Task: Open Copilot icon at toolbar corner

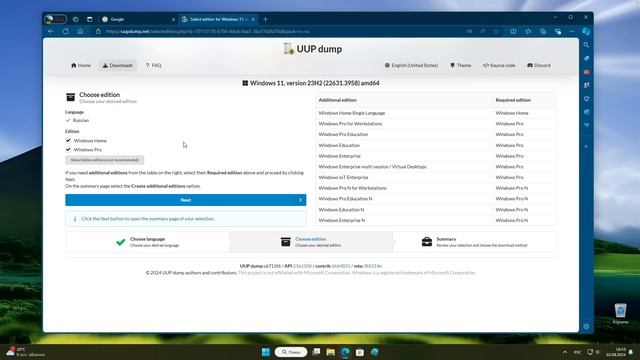Action: point(586,31)
